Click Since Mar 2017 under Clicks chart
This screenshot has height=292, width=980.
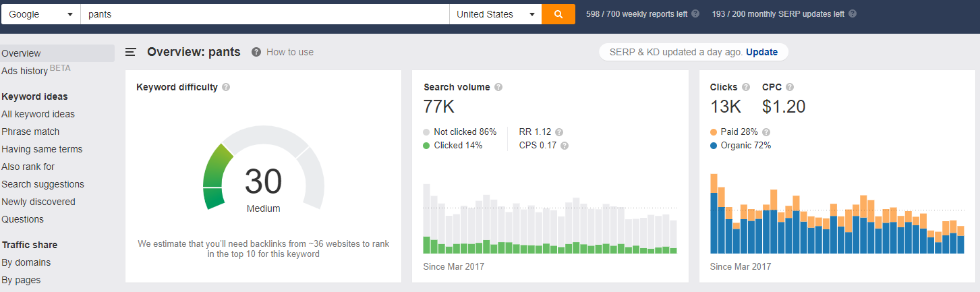741,266
